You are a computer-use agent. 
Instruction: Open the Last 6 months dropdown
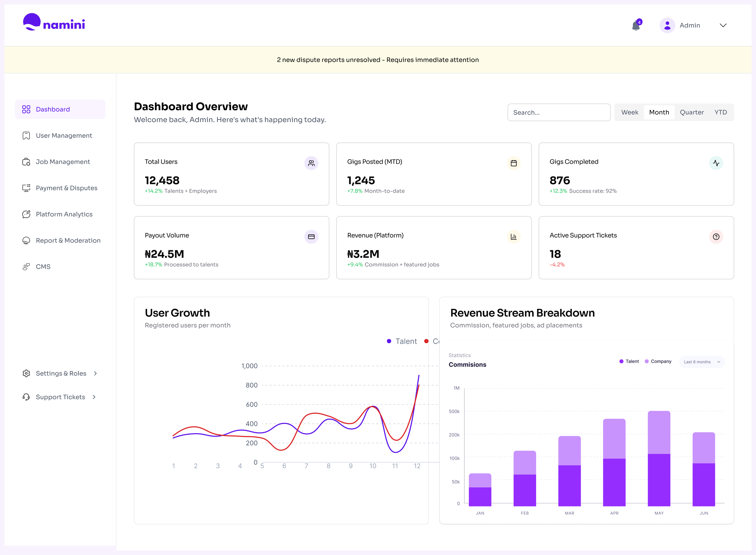coord(702,362)
